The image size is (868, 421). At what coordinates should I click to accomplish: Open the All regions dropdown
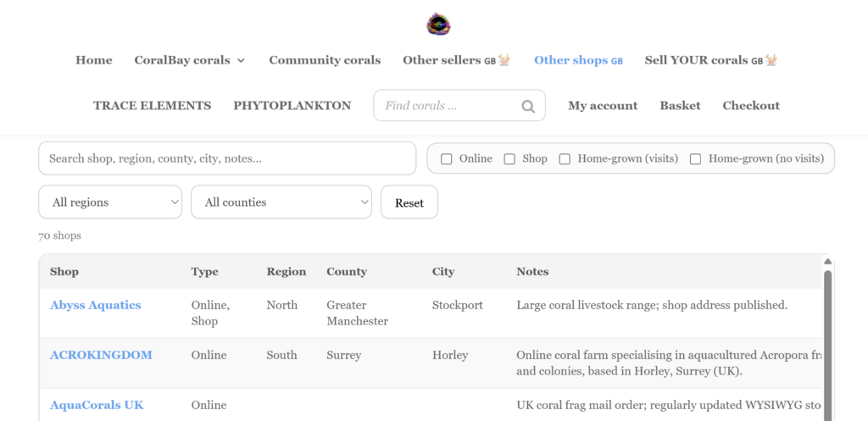[x=110, y=202]
